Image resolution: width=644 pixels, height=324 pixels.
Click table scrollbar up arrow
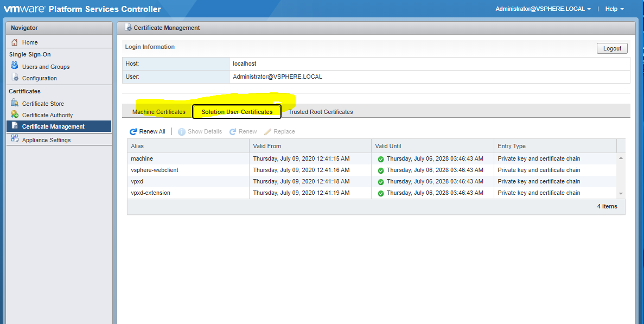(x=621, y=158)
